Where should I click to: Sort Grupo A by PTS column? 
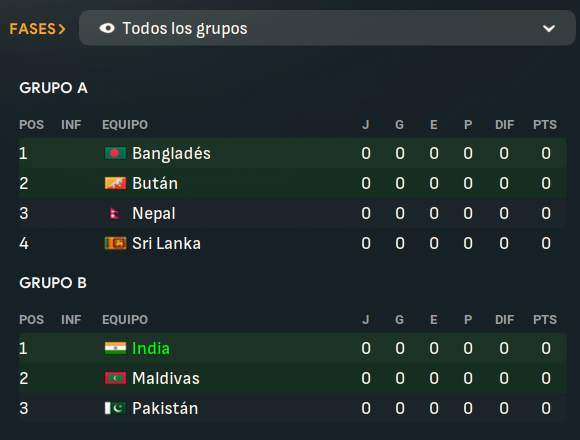coord(545,125)
